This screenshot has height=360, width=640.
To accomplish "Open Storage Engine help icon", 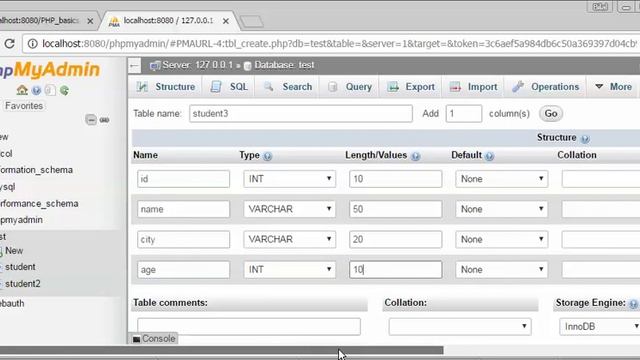I will click(x=633, y=304).
